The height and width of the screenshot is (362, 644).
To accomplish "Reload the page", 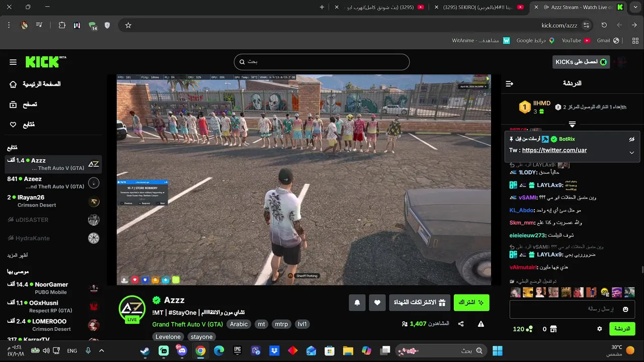I will (x=604, y=25).
